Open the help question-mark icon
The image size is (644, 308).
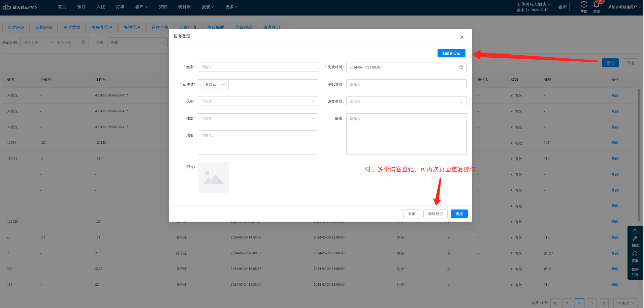(584, 4)
